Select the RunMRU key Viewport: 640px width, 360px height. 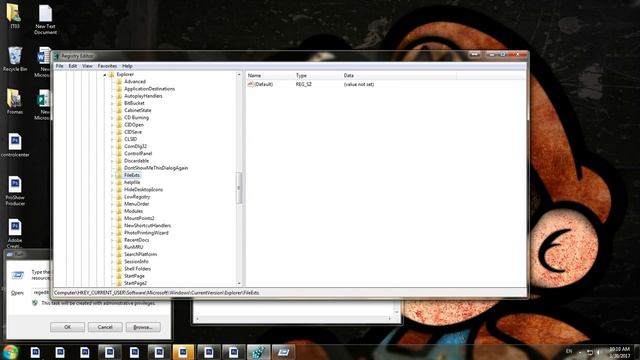pyautogui.click(x=133, y=247)
